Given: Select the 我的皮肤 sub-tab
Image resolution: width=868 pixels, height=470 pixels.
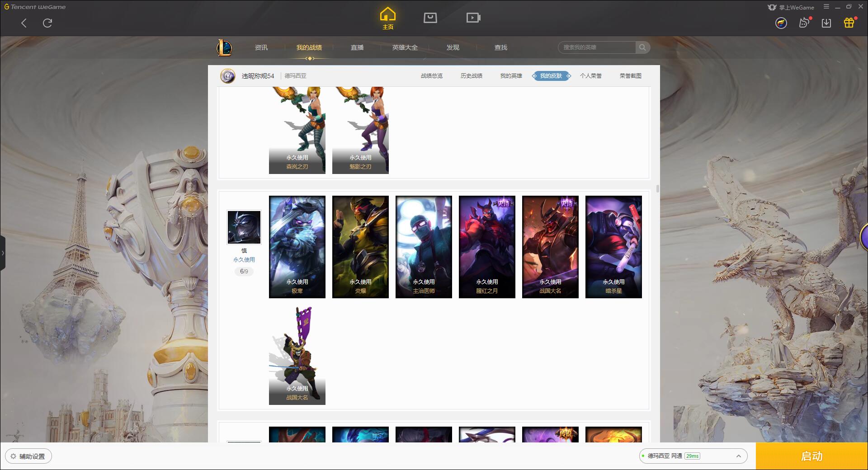Looking at the screenshot, I should [x=551, y=76].
